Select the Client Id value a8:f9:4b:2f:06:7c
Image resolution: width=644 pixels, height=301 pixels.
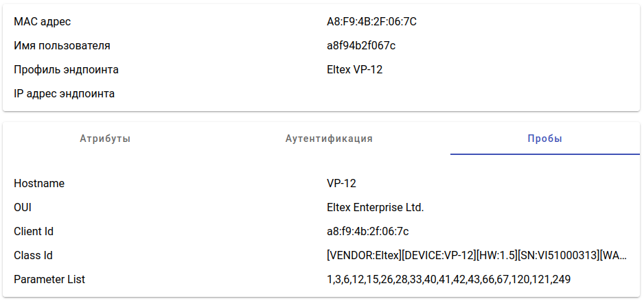[367, 232]
